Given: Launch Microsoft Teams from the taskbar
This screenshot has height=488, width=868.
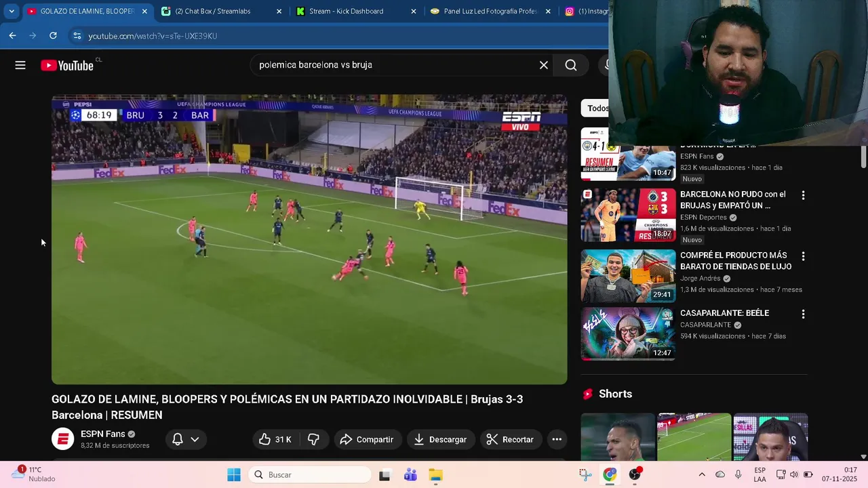Looking at the screenshot, I should point(410,474).
